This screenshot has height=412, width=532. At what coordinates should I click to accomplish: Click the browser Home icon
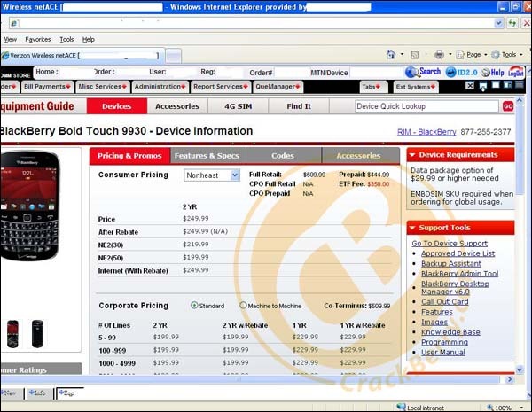391,55
